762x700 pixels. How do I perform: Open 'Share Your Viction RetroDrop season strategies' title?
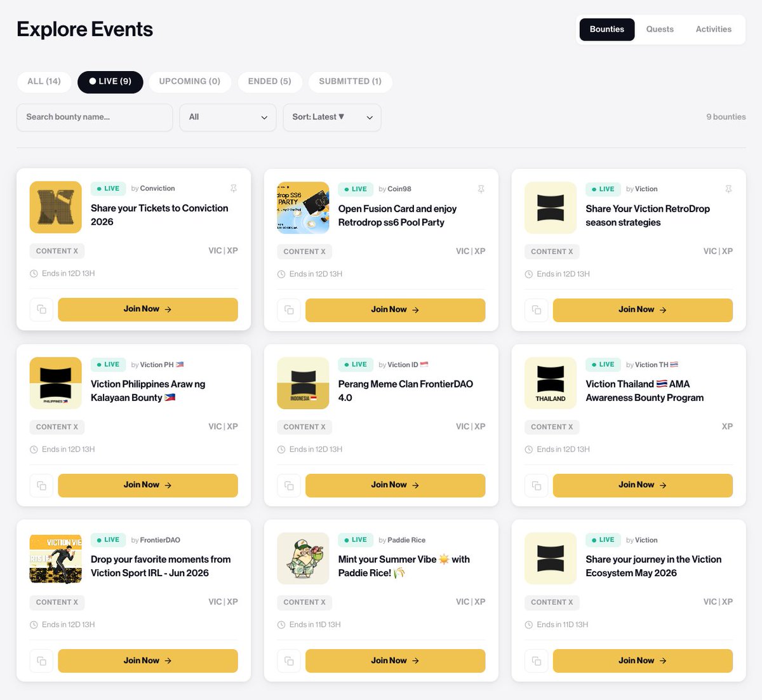pyautogui.click(x=648, y=215)
